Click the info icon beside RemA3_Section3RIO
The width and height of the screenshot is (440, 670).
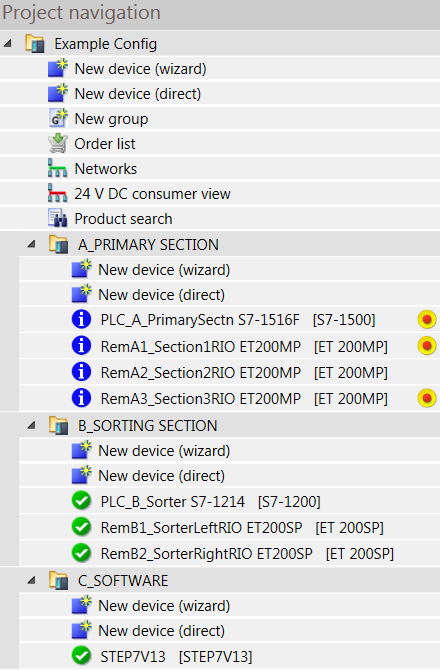click(81, 398)
